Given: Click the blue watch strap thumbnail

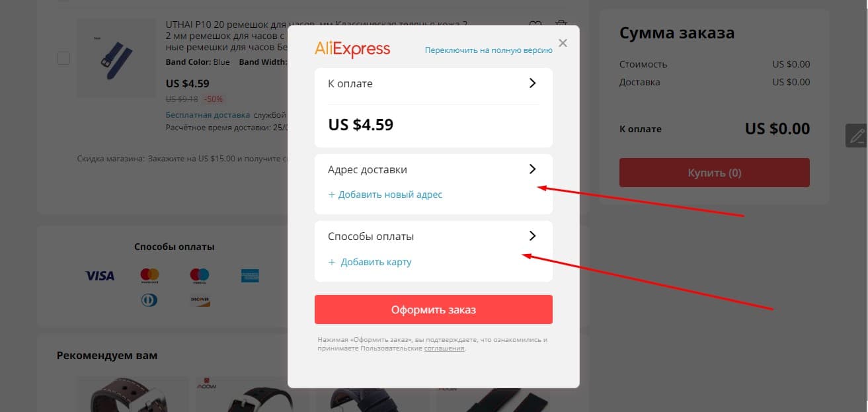Looking at the screenshot, I should pos(116,58).
